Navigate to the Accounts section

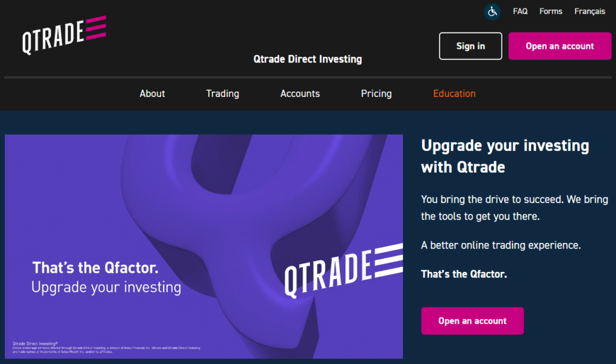[x=300, y=94]
